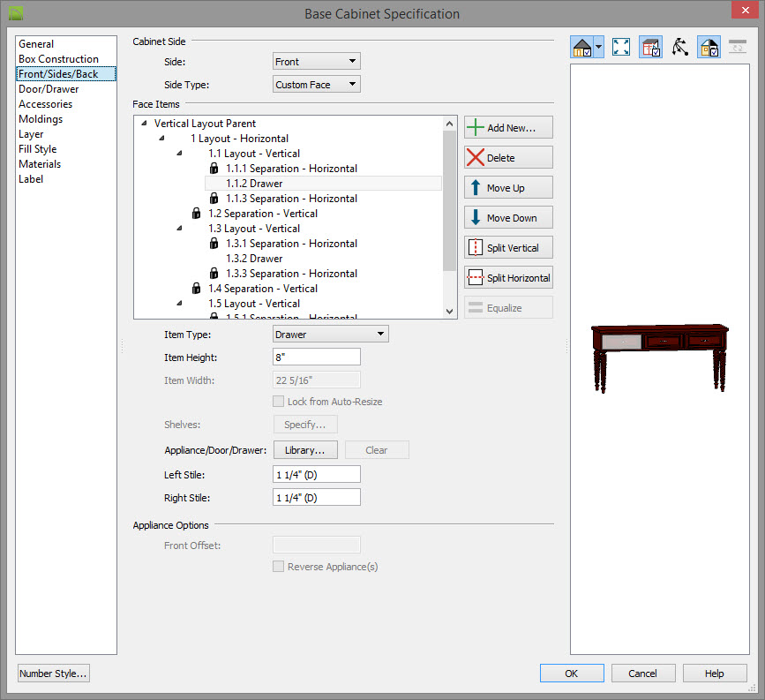Open the Side dropdown showing Front
The height and width of the screenshot is (700, 765).
(317, 62)
